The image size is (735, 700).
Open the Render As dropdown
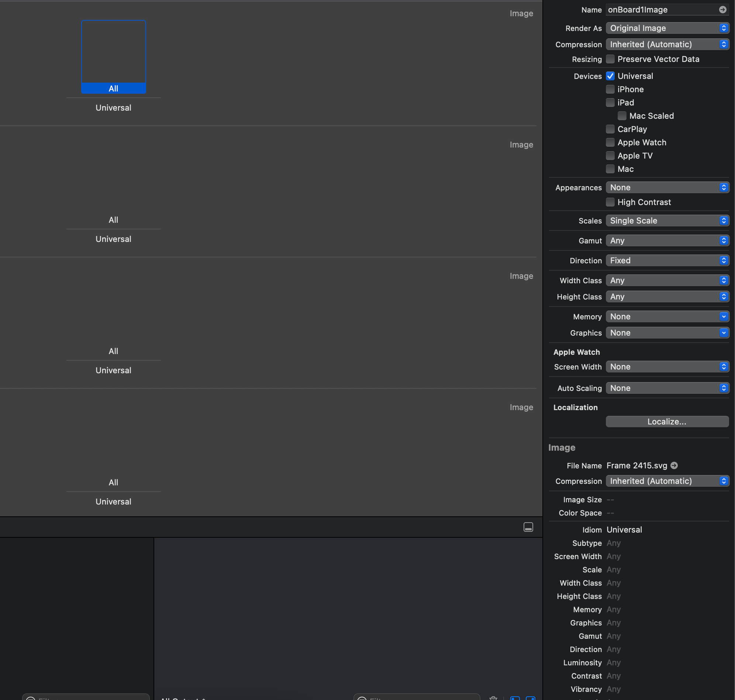(667, 28)
